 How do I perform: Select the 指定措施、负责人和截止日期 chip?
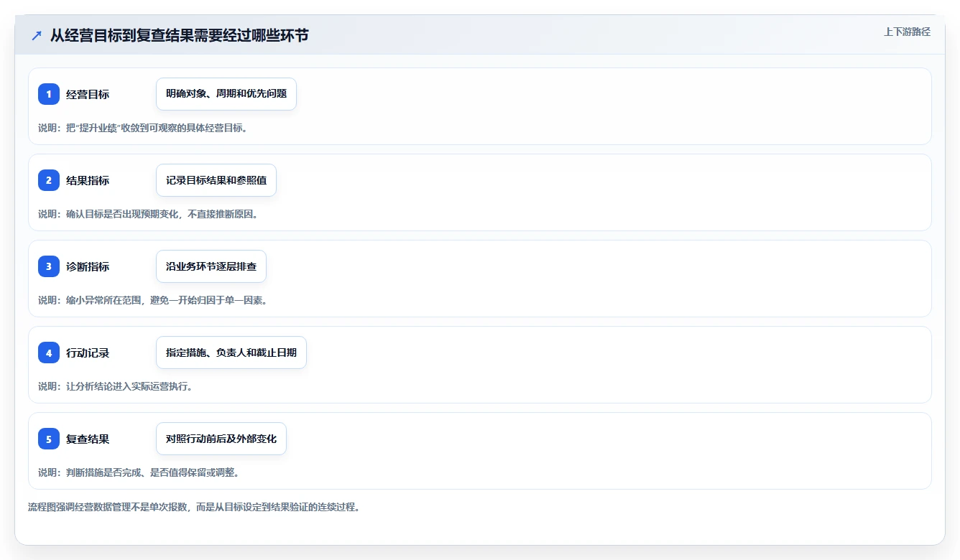tap(231, 353)
